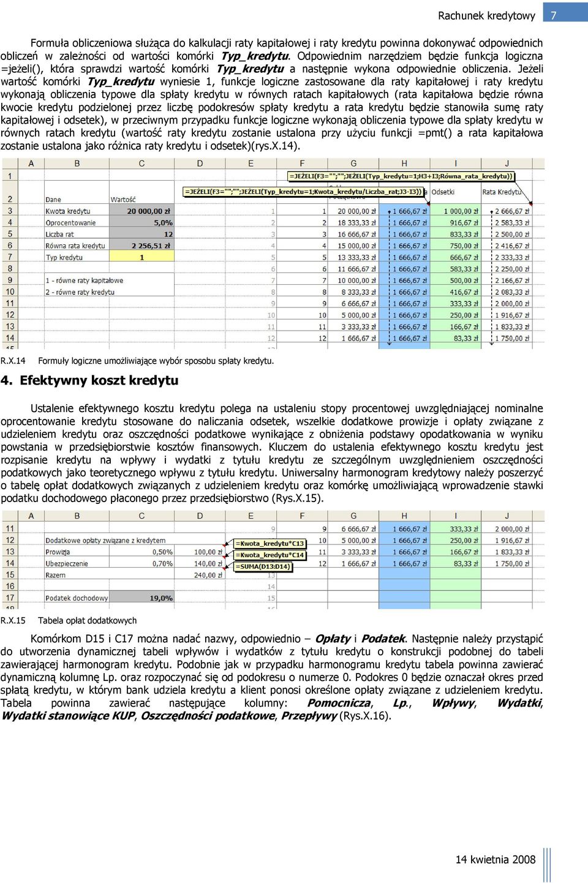Screen dimensions: 588x883
Task: Select the '2 256,51 zł' cell
Action: pos(141,246)
